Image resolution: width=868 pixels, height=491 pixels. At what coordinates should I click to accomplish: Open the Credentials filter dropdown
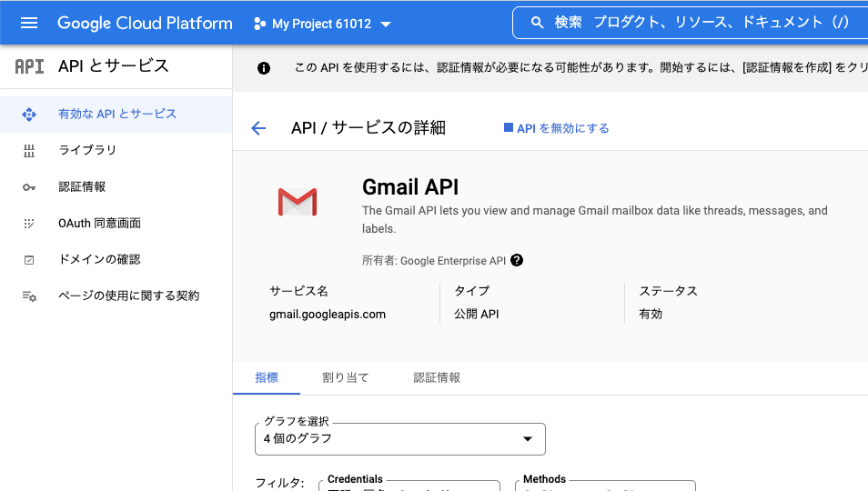pyautogui.click(x=409, y=486)
